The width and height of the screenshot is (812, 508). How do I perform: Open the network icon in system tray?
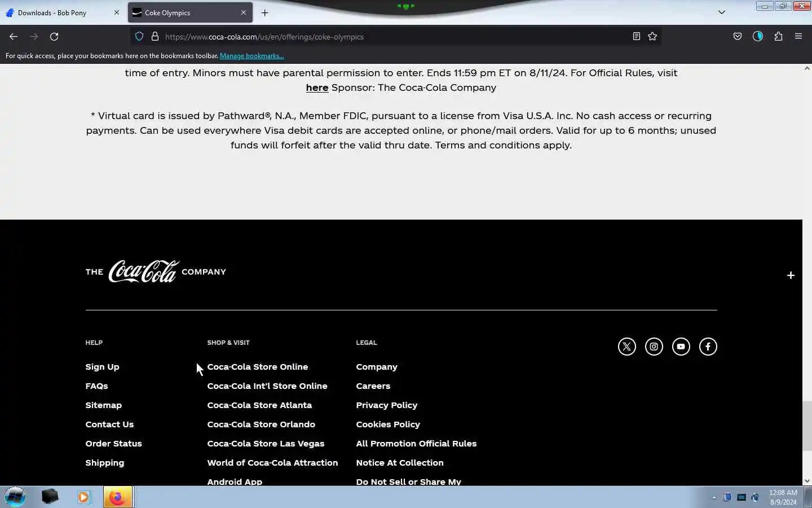tap(742, 497)
